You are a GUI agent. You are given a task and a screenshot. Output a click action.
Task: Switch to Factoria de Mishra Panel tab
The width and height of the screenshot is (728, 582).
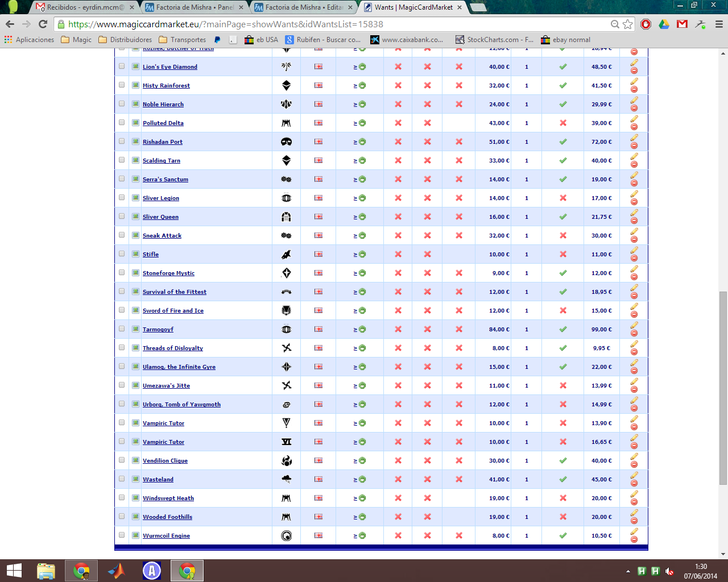click(195, 7)
